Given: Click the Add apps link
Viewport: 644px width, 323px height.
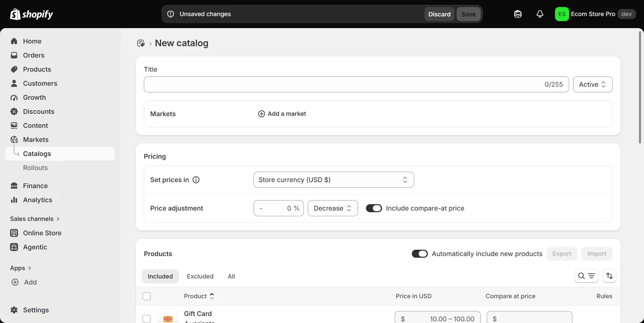Looking at the screenshot, I should coord(24,282).
